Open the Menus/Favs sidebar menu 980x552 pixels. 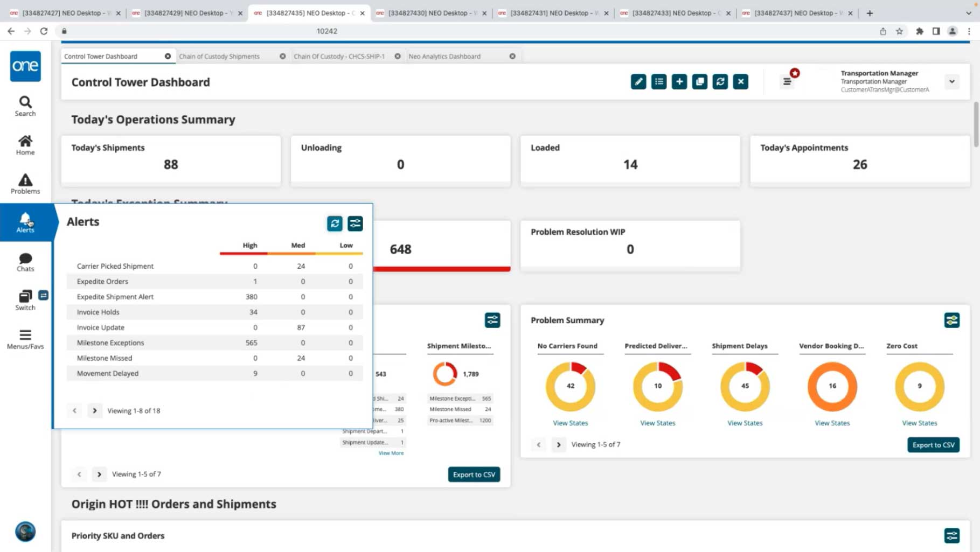(x=25, y=339)
